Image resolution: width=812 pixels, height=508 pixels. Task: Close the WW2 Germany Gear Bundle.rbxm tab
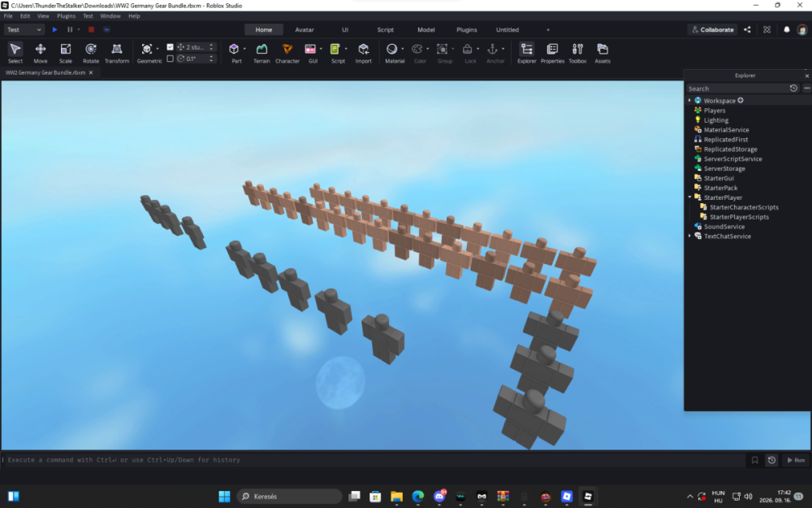tap(91, 72)
